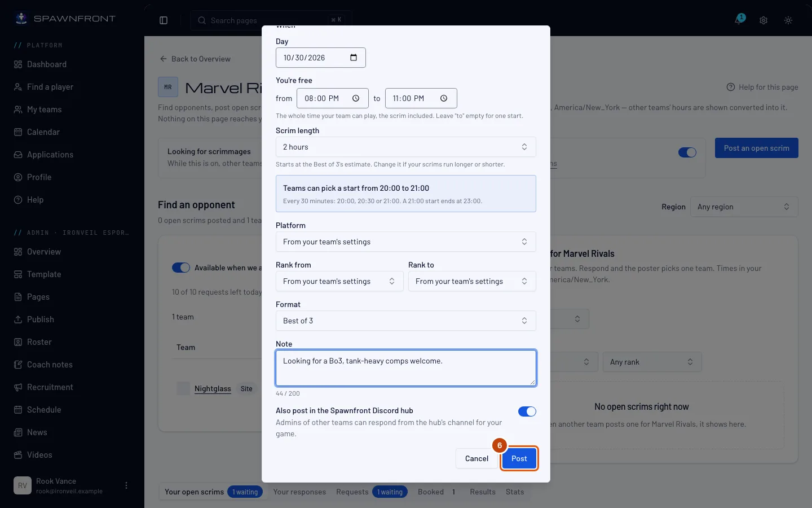Switch to the Results tab

point(483,492)
